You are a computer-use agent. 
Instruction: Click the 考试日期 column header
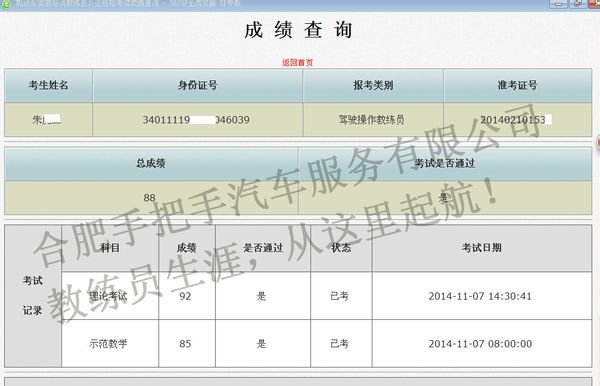click(482, 248)
